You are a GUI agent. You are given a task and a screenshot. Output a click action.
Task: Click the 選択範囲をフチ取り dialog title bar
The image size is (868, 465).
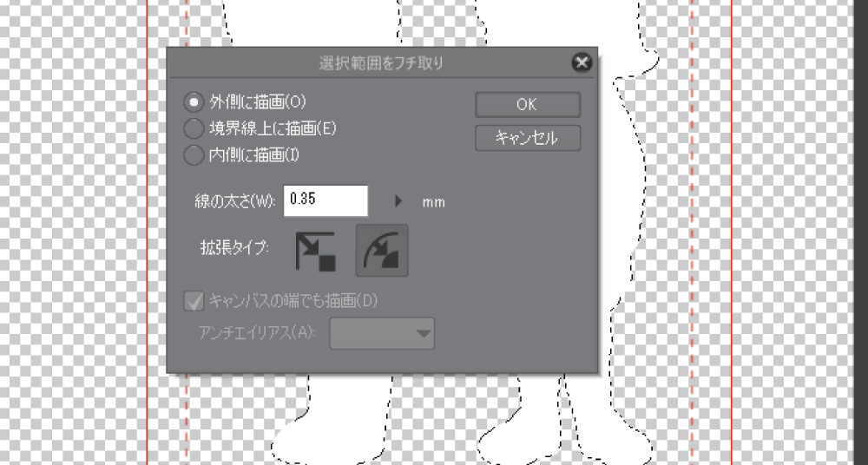tap(381, 63)
